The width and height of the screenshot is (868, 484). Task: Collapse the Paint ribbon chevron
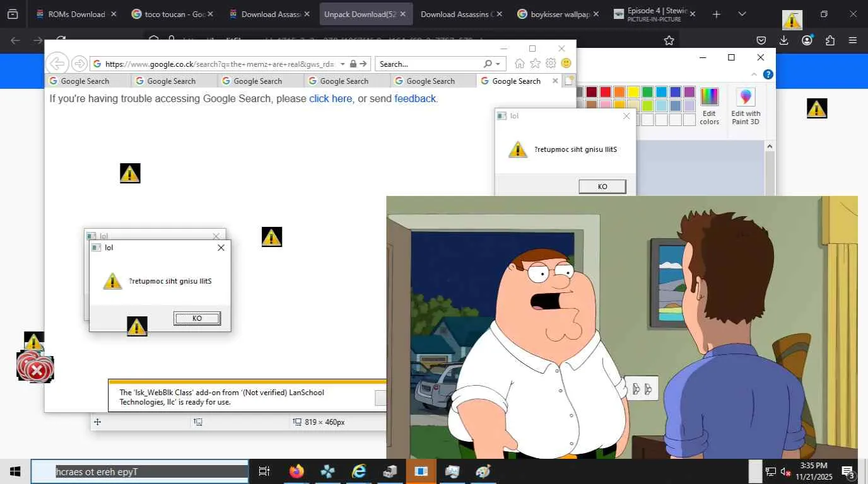point(754,74)
